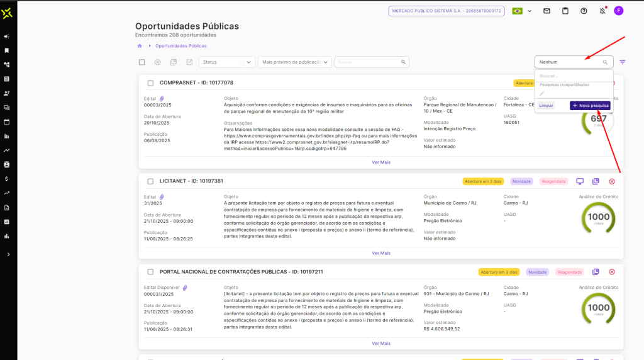Screen dimensions: 644x360
Task: Click the 'Nova pesquisa' button
Action: 590,106
